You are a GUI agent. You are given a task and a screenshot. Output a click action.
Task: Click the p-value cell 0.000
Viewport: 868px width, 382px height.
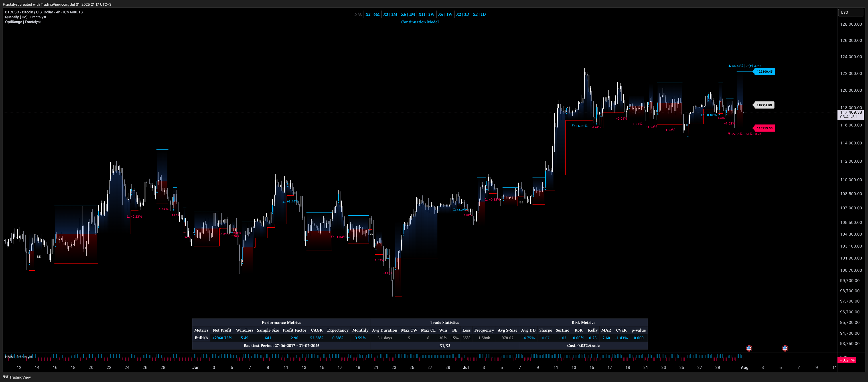[638, 338]
